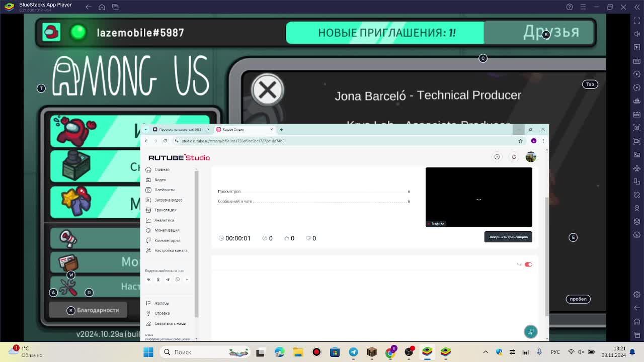
Task: Open BlueStacks side toolbar settings gear
Action: 637,295
